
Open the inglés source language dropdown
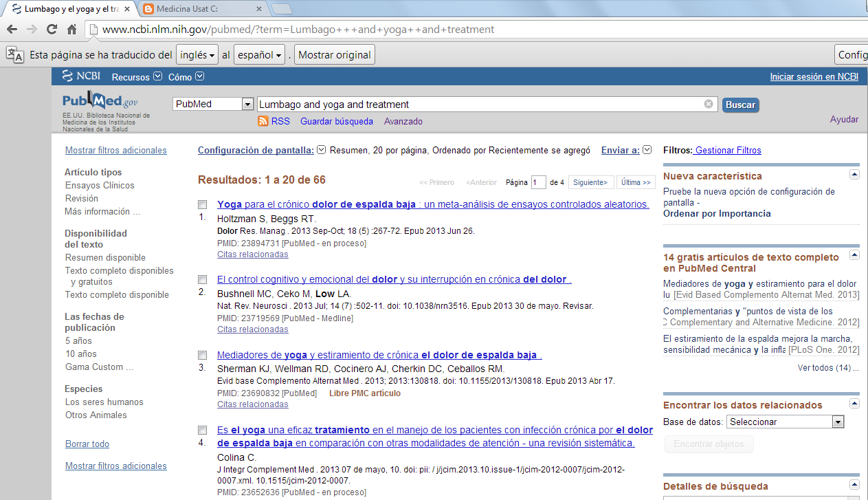tap(197, 55)
